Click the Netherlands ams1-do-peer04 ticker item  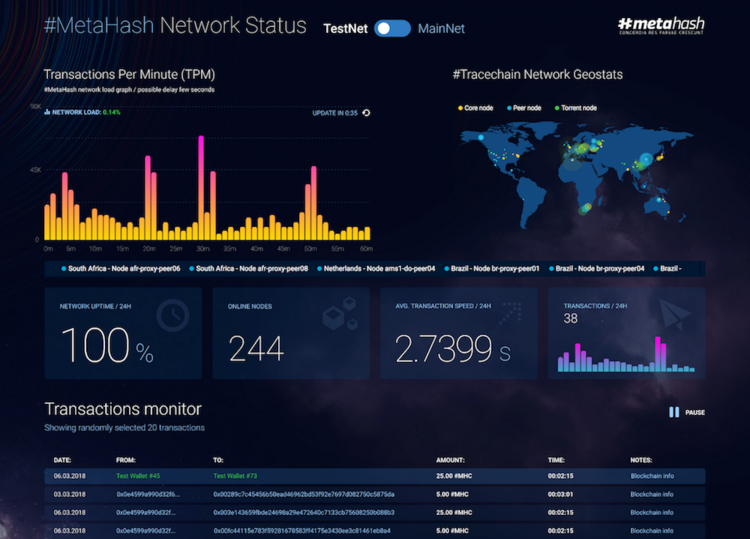(x=376, y=269)
